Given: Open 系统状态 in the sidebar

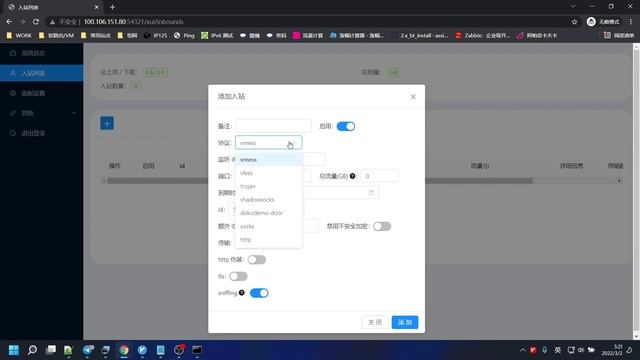Looking at the screenshot, I should pyautogui.click(x=42, y=53).
